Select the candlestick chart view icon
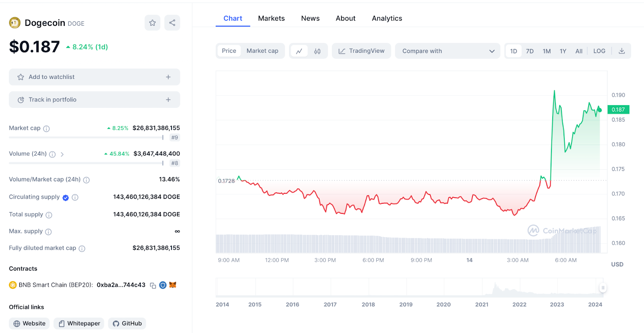 (317, 51)
